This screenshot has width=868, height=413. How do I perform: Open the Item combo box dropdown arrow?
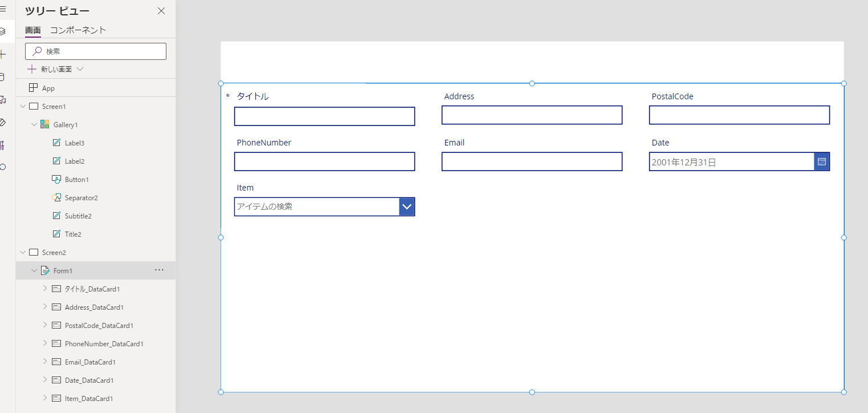(407, 207)
